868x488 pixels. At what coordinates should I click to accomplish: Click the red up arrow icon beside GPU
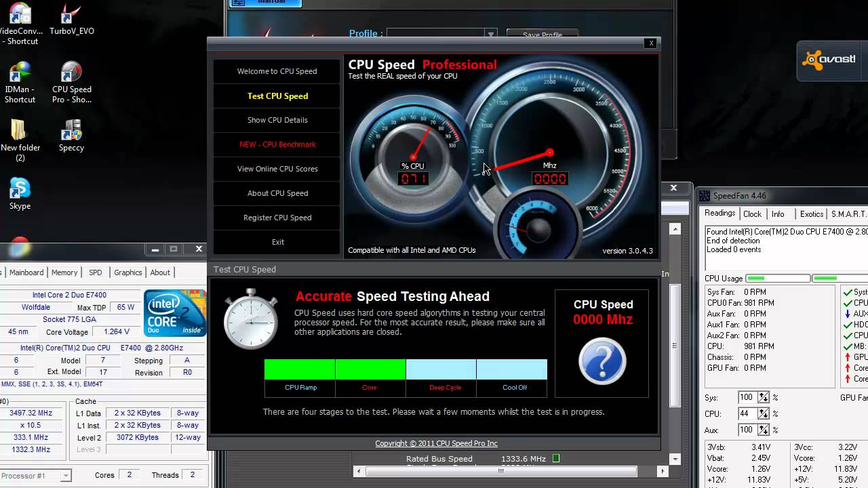pyautogui.click(x=848, y=357)
